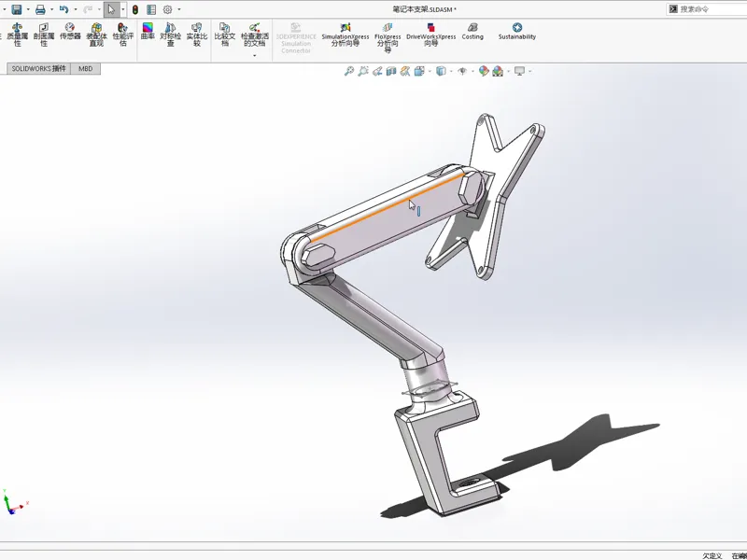Image resolution: width=747 pixels, height=560 pixels.
Task: Activate the section view icon
Action: click(x=391, y=72)
